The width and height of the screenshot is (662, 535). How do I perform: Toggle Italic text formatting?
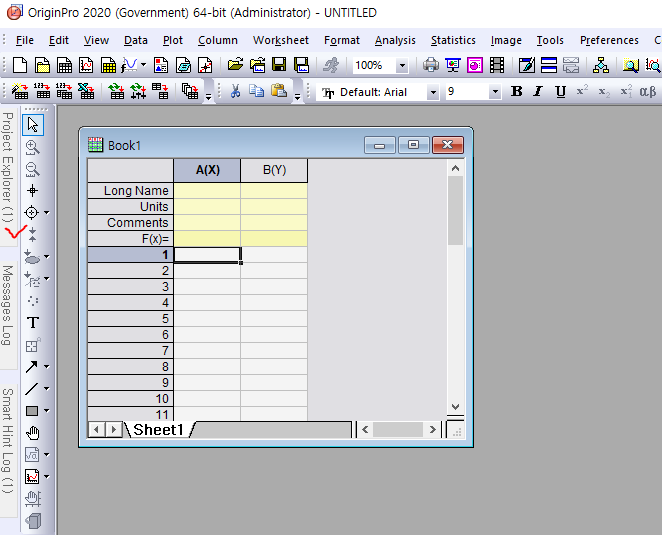538,92
